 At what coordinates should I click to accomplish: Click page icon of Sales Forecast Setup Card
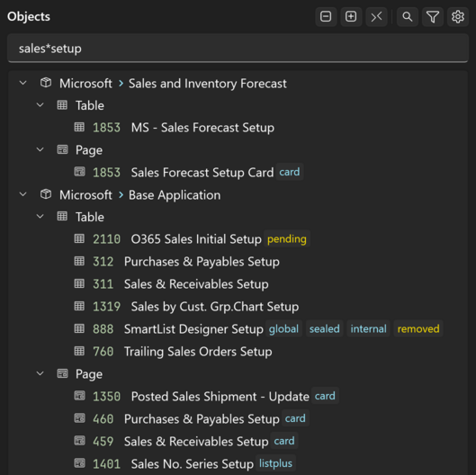click(x=79, y=172)
